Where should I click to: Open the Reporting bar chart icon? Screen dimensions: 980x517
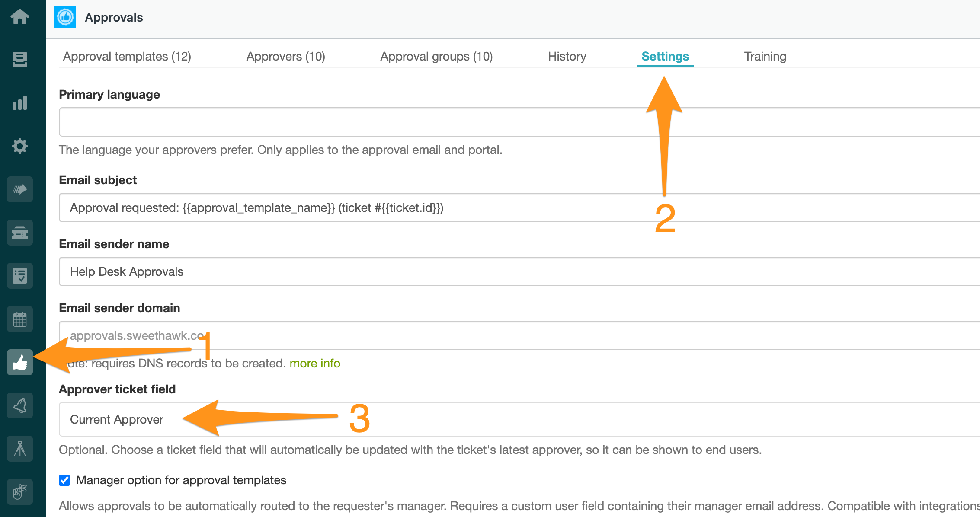point(20,103)
